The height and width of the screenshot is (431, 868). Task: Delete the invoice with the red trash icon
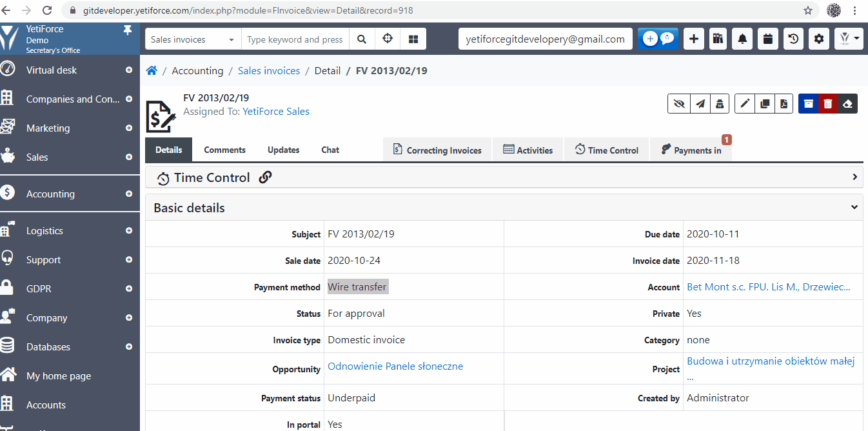tap(828, 104)
